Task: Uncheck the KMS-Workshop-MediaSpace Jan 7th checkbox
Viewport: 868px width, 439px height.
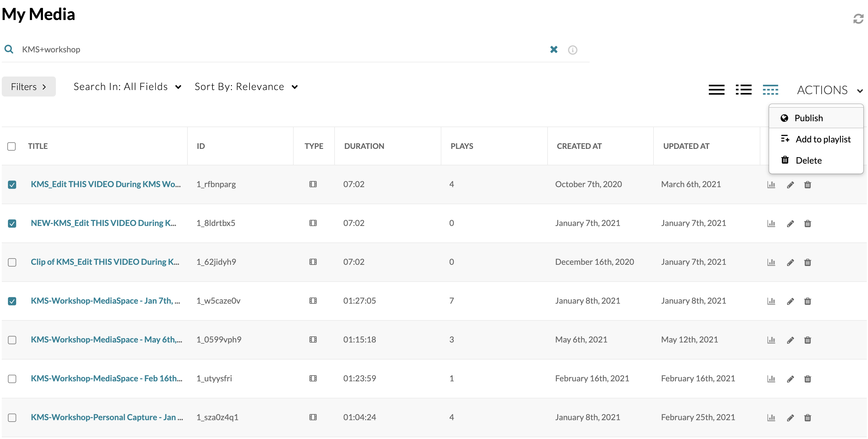Action: 12,301
